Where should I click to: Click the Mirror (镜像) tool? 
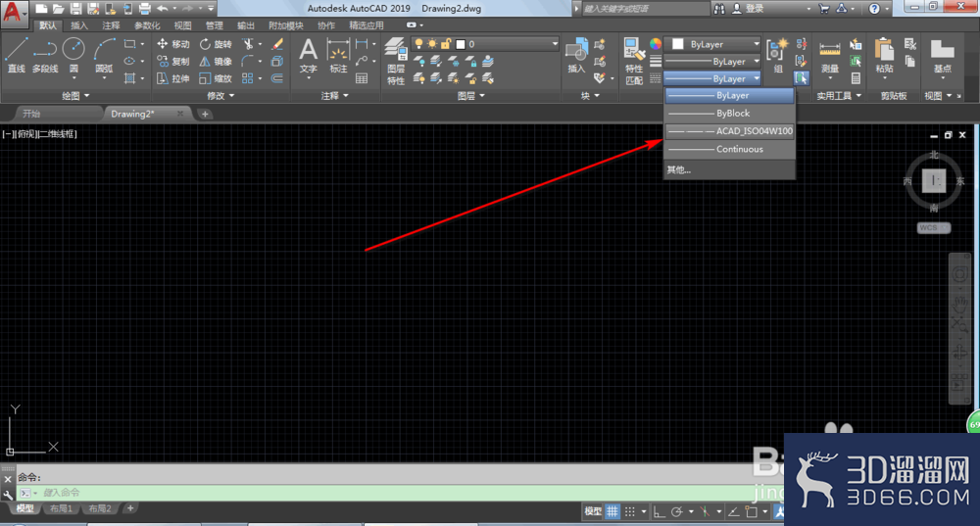[216, 62]
